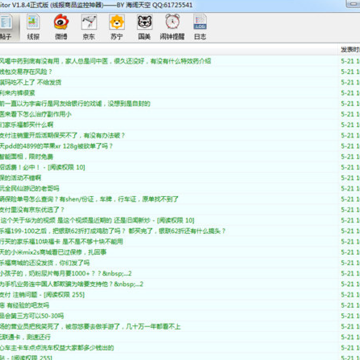The height and width of the screenshot is (360, 360).
Task: Select the row ending 的活动不错啊
Action: 180,178
